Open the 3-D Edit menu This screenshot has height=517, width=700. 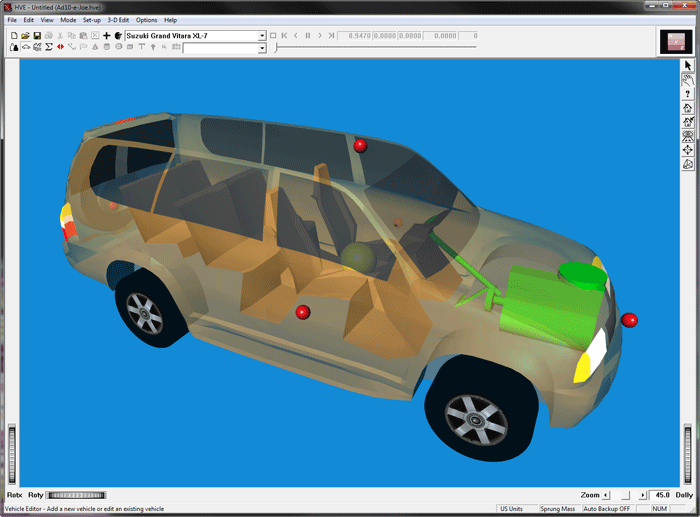pos(118,20)
